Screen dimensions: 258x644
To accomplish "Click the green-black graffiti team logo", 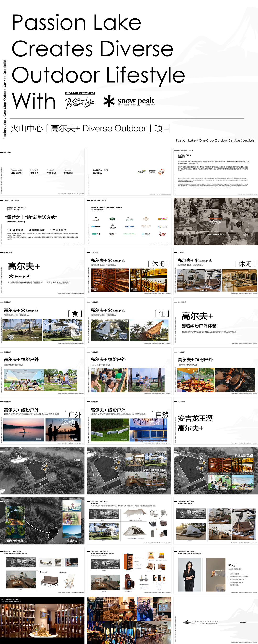I will 142,171.
